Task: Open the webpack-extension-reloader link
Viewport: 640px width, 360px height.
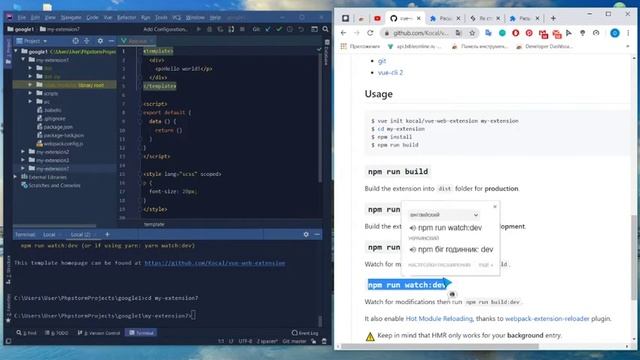Action: click(547, 318)
